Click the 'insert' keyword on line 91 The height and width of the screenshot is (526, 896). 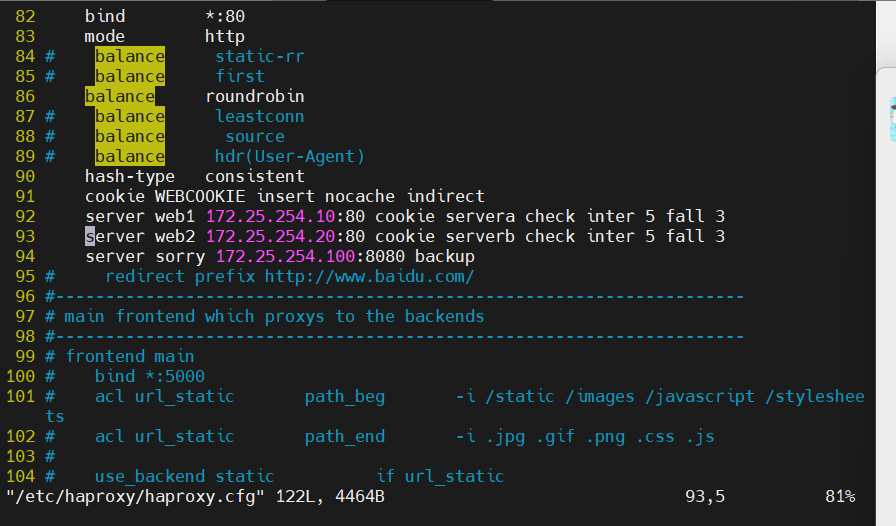pos(285,196)
